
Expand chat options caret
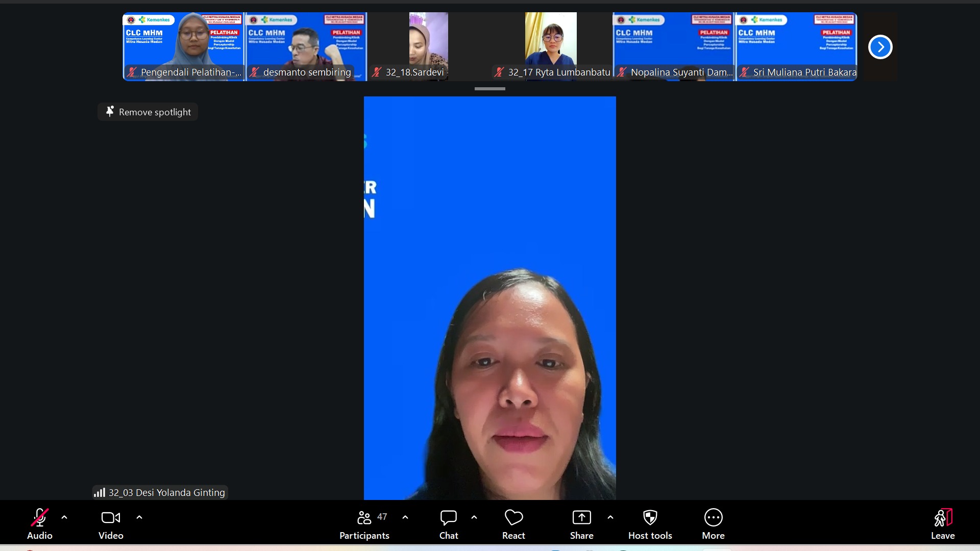pos(474,517)
